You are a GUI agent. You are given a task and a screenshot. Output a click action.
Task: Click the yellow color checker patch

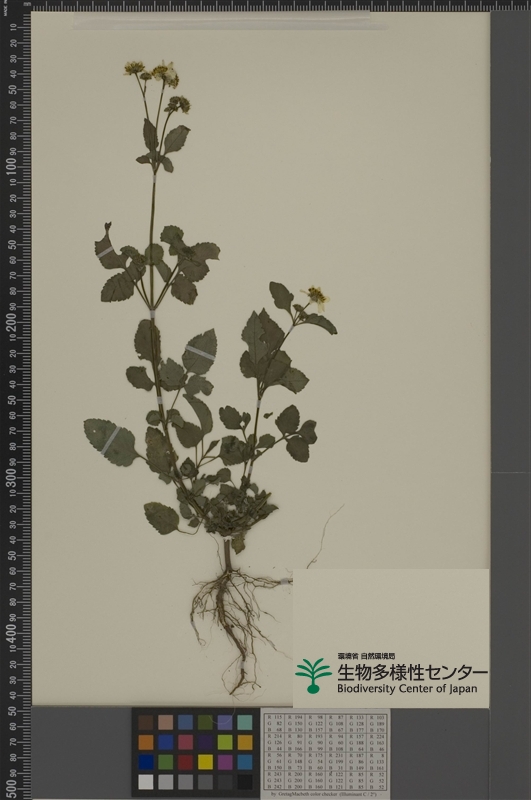[x=205, y=762]
